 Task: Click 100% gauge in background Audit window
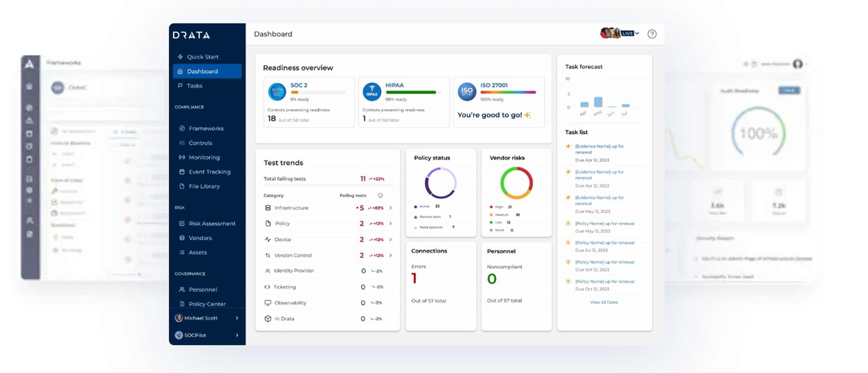tap(758, 133)
